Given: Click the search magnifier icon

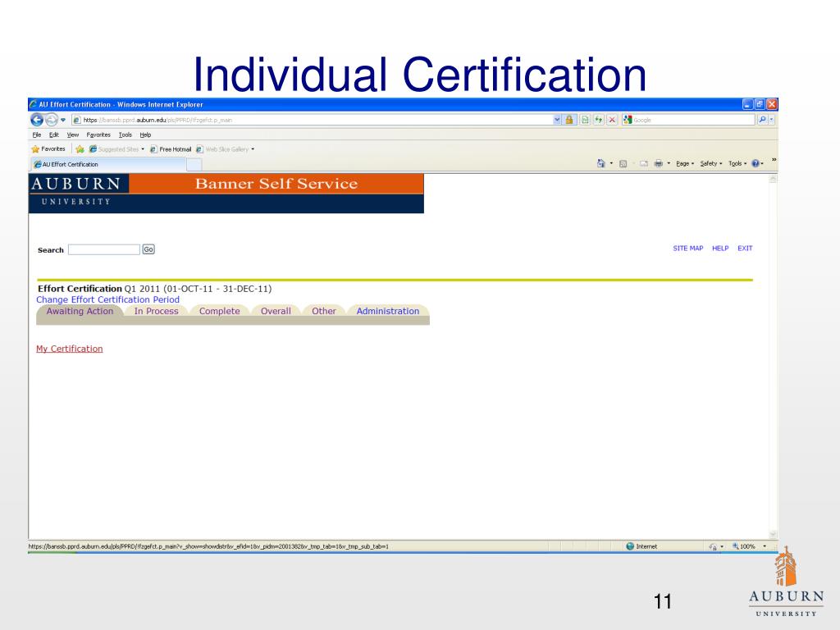Looking at the screenshot, I should [x=762, y=120].
